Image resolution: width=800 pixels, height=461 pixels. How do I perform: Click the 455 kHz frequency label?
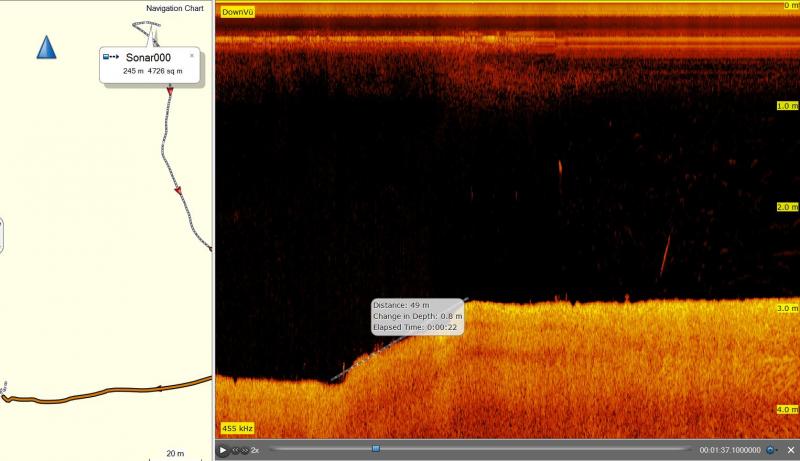pos(235,428)
